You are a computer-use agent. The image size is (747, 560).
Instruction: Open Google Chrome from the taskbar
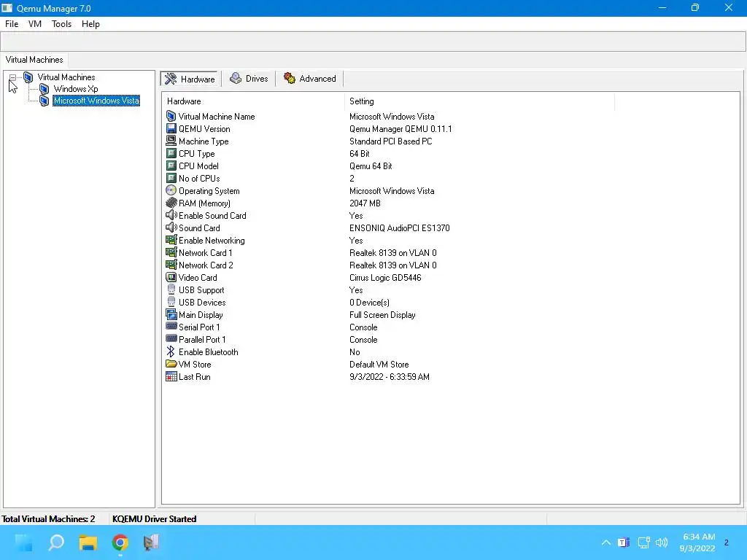tap(120, 542)
